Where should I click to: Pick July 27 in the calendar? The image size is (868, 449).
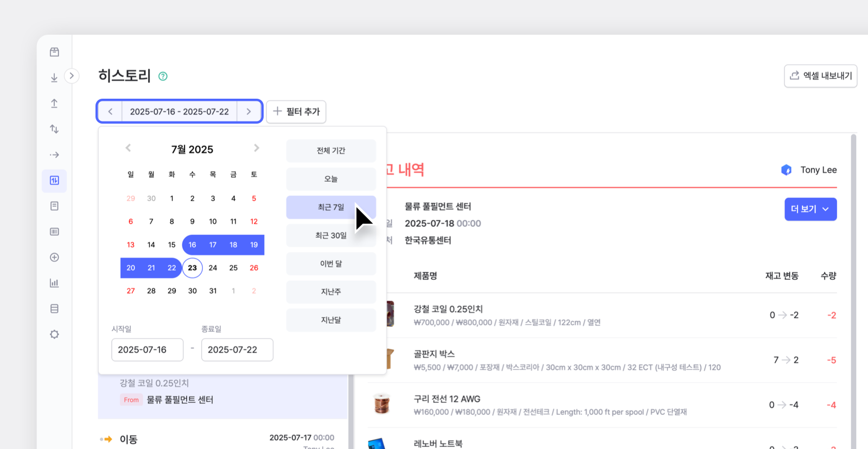[x=131, y=291]
